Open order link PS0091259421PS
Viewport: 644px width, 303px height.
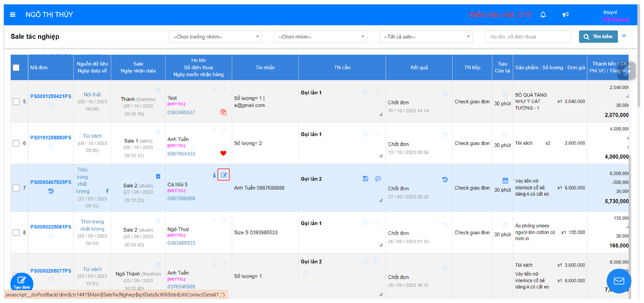51,96
